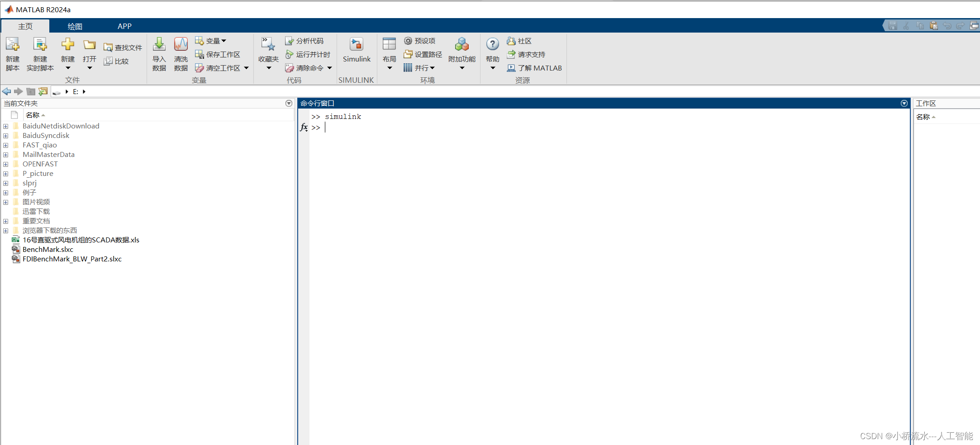Switch to the 主页 home tab
980x445 pixels.
pos(25,26)
